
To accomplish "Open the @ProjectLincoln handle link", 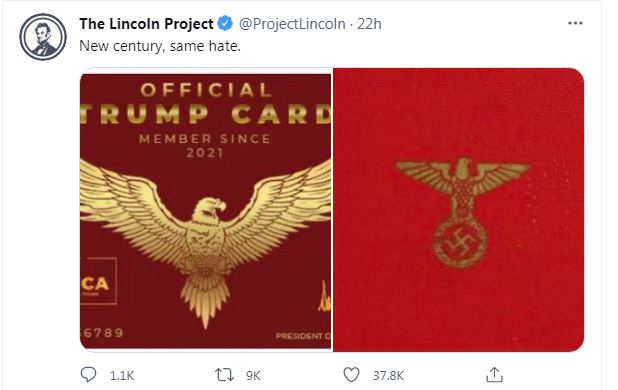I will pyautogui.click(x=292, y=24).
